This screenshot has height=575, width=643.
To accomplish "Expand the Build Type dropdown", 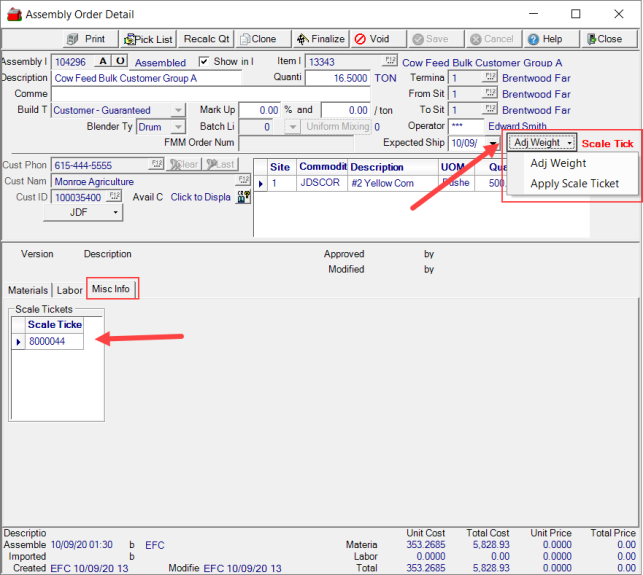I will 178,110.
